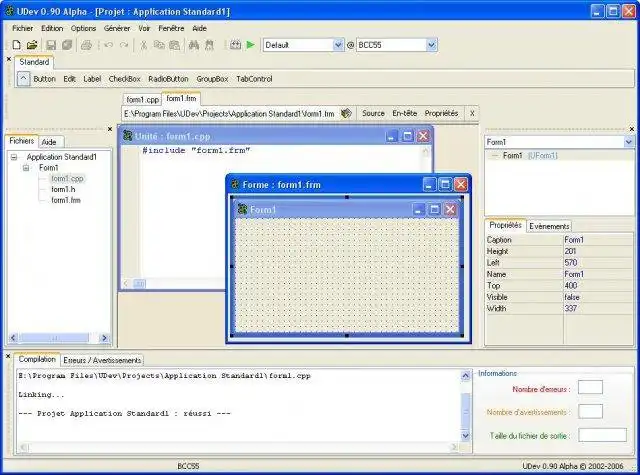Screen dimensions: 640x475
Task: Run the project with green arrow
Action: [x=251, y=45]
